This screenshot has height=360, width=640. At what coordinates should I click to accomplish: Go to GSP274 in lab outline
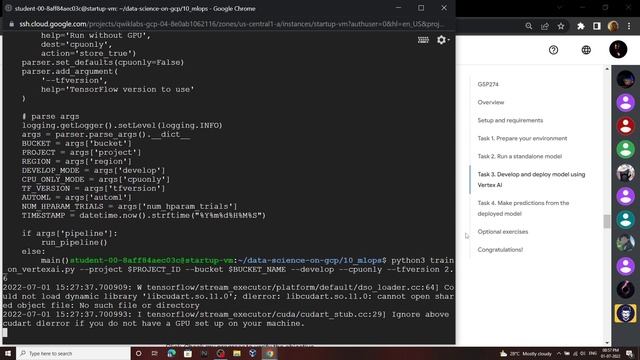(488, 84)
